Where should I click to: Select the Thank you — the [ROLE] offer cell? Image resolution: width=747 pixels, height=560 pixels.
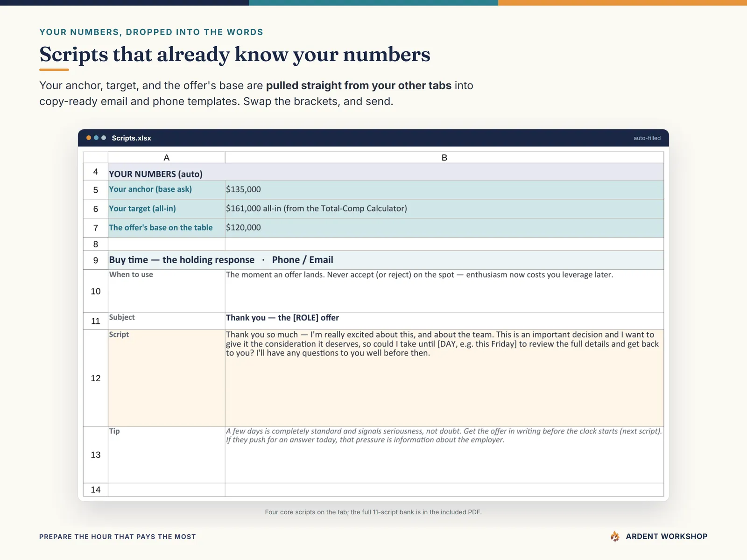(444, 321)
